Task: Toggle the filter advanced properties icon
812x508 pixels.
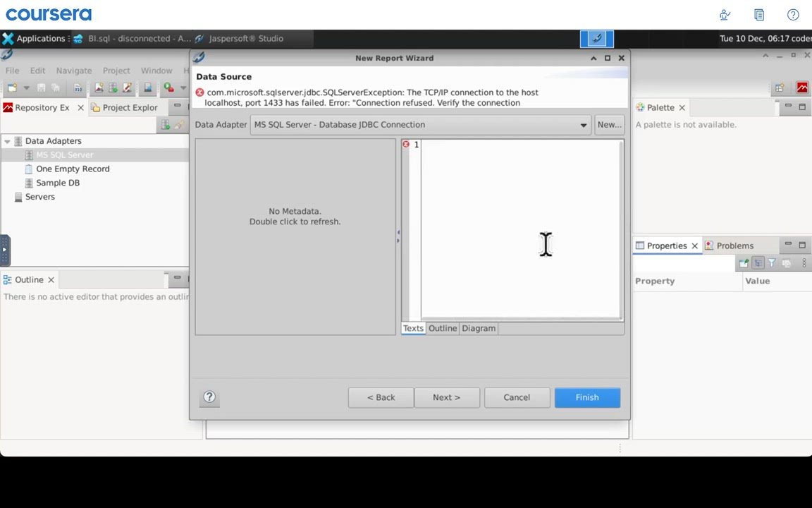Action: click(x=772, y=263)
